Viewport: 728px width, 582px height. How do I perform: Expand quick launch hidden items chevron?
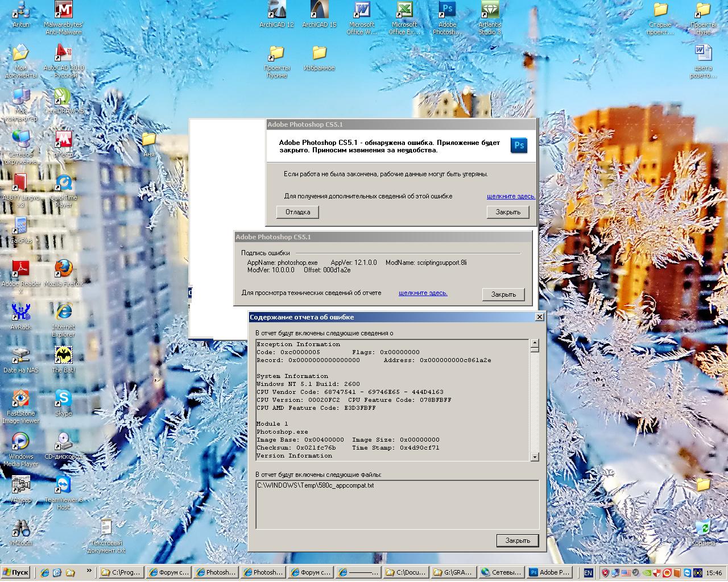(89, 570)
